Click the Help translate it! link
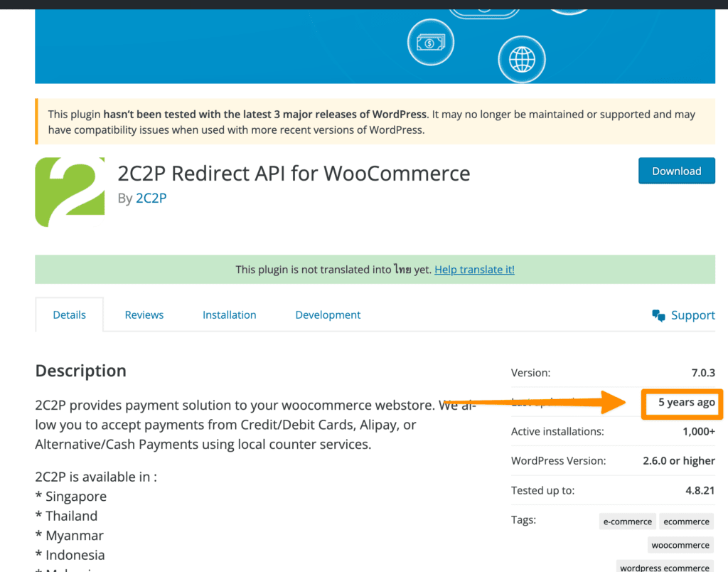The image size is (728, 572). (474, 270)
